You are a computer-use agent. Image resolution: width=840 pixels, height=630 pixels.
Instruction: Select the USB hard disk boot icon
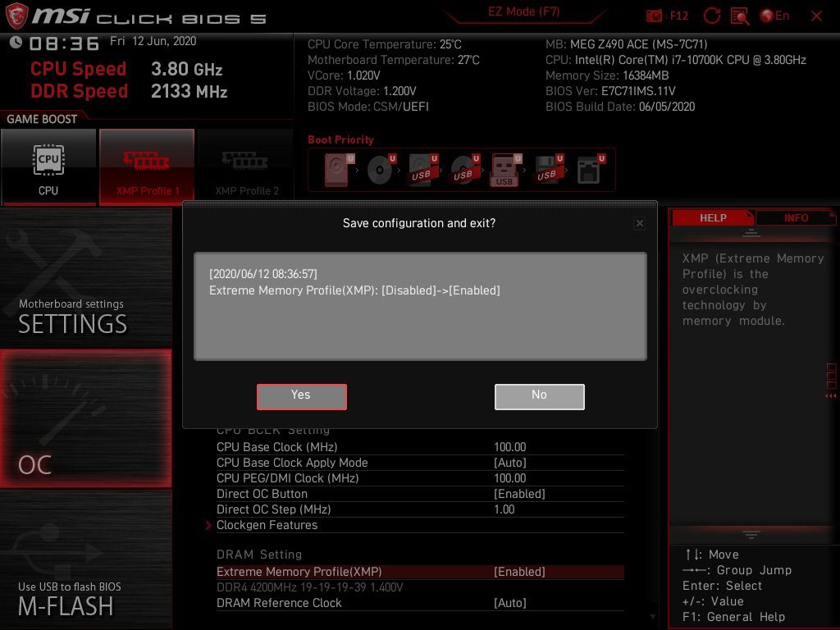(x=423, y=170)
